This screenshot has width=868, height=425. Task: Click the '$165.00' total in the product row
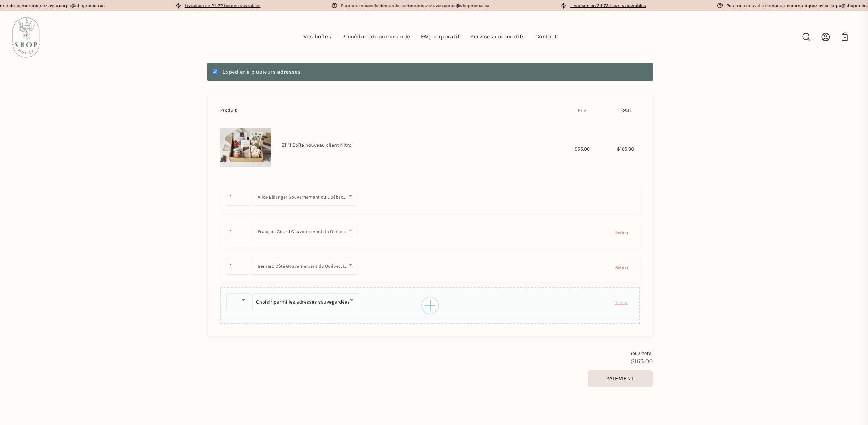click(x=625, y=149)
